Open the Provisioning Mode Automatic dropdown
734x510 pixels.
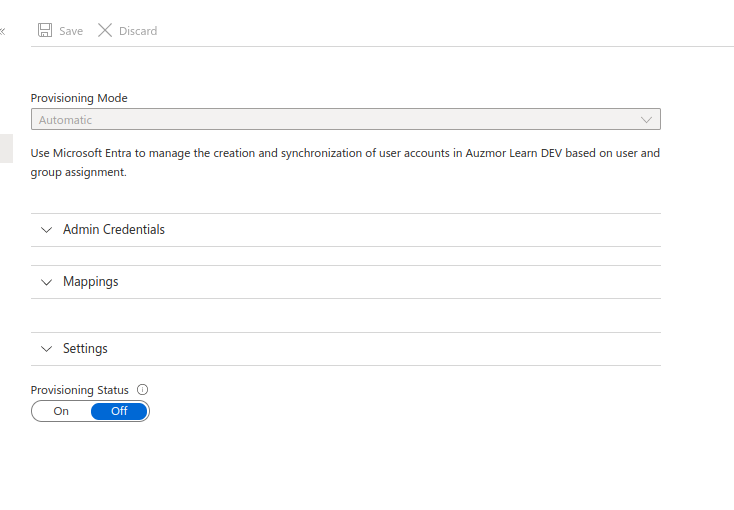click(x=345, y=119)
